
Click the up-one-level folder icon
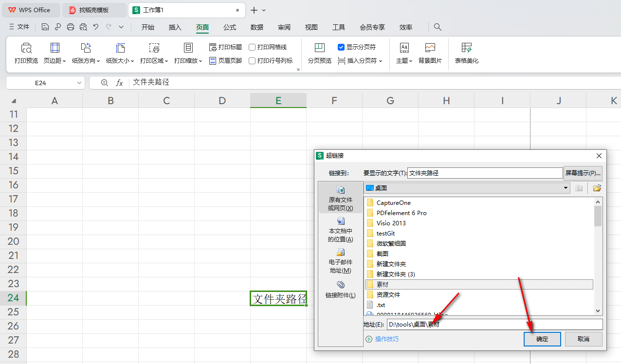(x=579, y=188)
